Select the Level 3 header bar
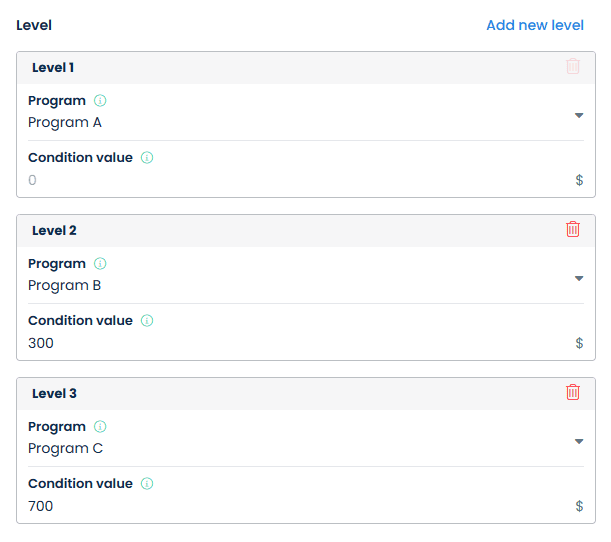611x542 pixels. pos(290,394)
